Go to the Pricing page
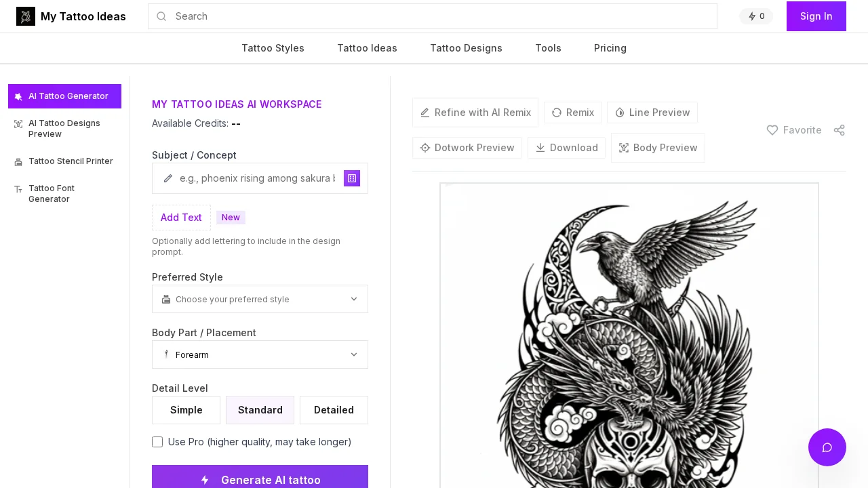The width and height of the screenshot is (868, 488). coord(610,48)
